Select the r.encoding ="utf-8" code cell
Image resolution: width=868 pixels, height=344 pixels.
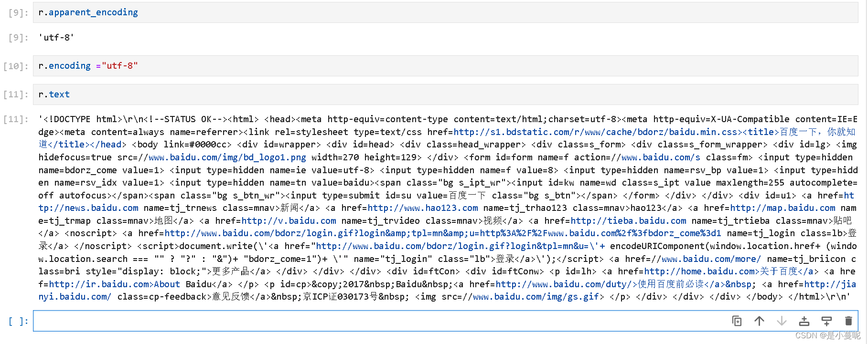(445, 66)
